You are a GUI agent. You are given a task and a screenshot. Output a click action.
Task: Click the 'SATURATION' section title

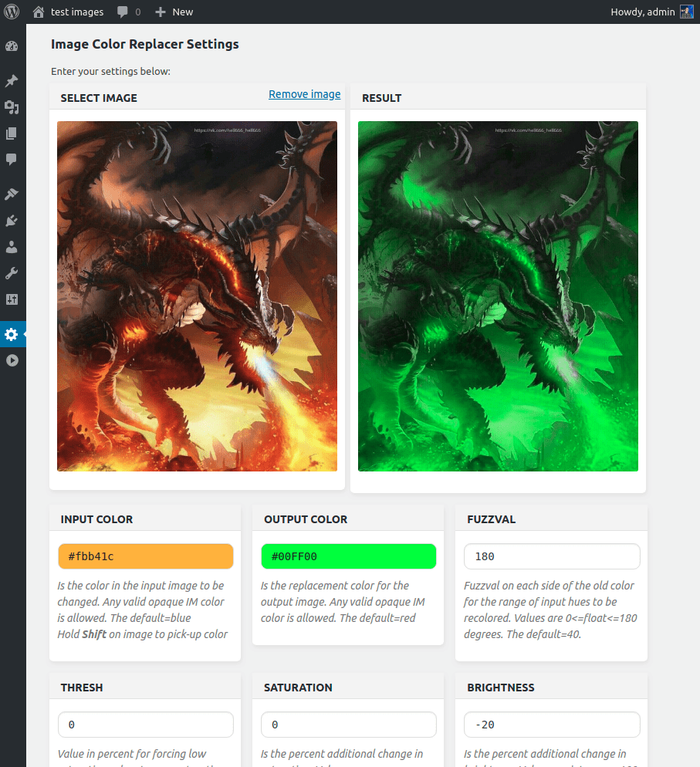click(298, 688)
